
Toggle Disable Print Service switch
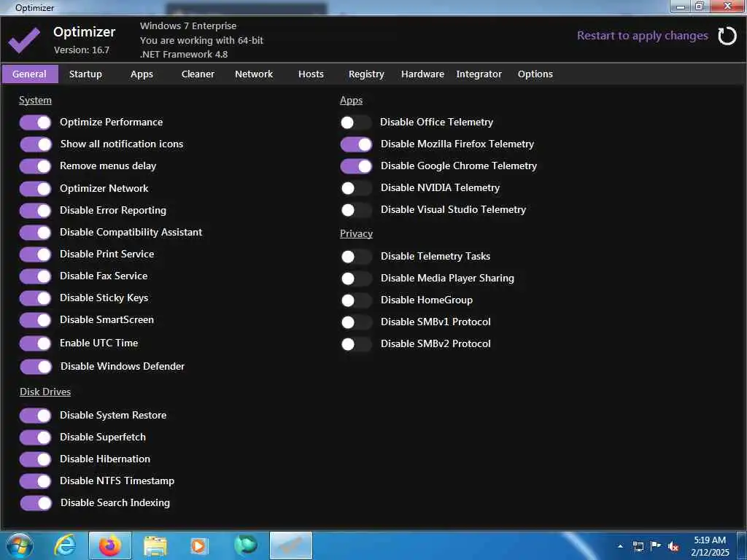point(36,254)
